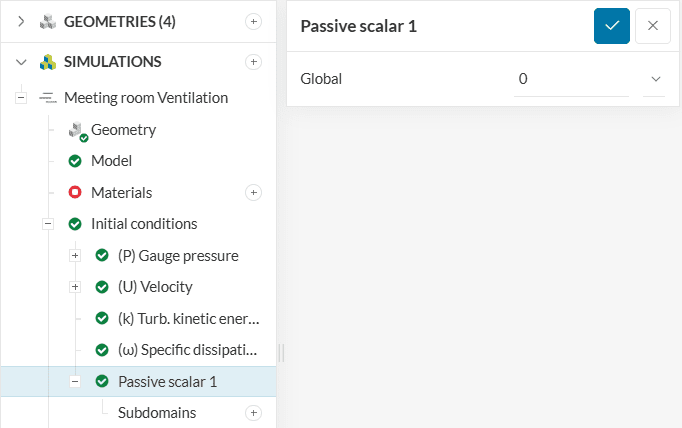The image size is (682, 428).
Task: Collapse the Simulations section
Action: point(21,62)
